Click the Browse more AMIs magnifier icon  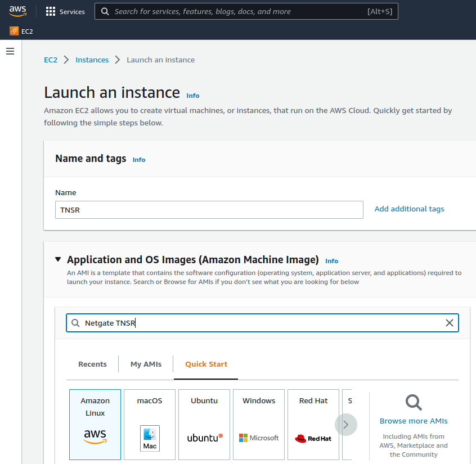coord(414,402)
